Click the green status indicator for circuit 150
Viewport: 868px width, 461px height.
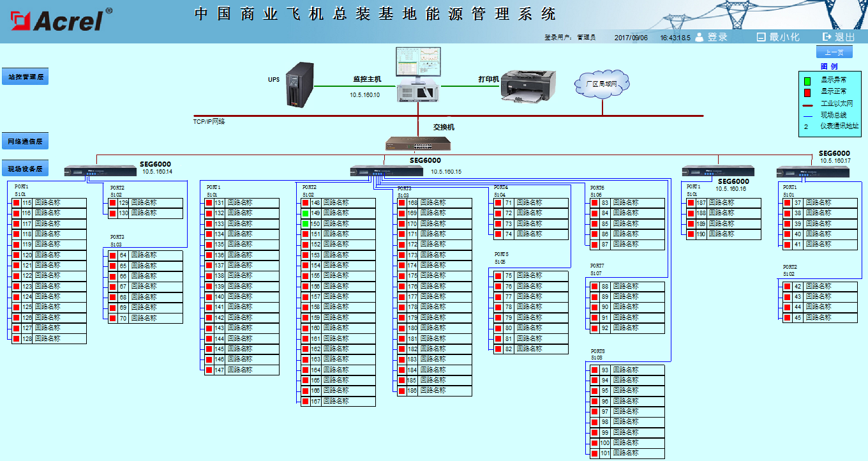304,223
